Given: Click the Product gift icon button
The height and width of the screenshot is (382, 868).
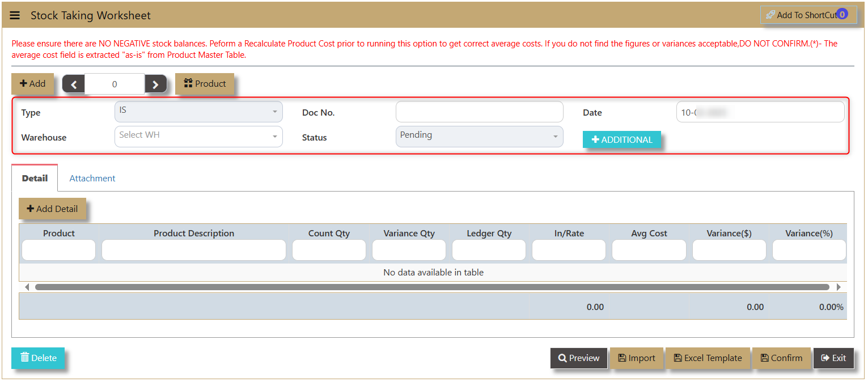Looking at the screenshot, I should (205, 84).
